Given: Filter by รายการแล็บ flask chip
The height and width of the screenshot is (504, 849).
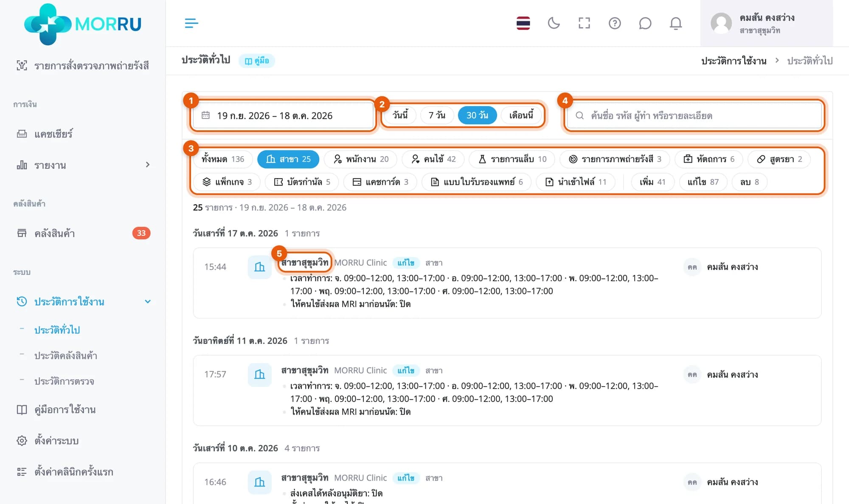Looking at the screenshot, I should (512, 159).
